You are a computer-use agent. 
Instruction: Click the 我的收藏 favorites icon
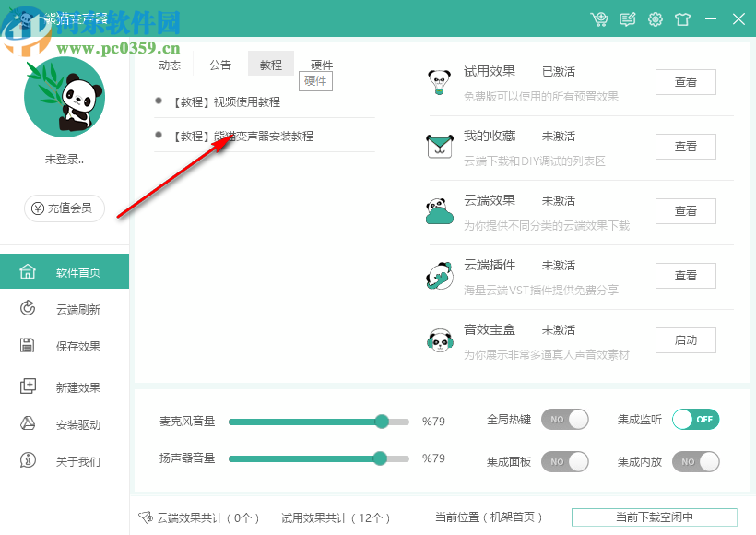click(440, 146)
